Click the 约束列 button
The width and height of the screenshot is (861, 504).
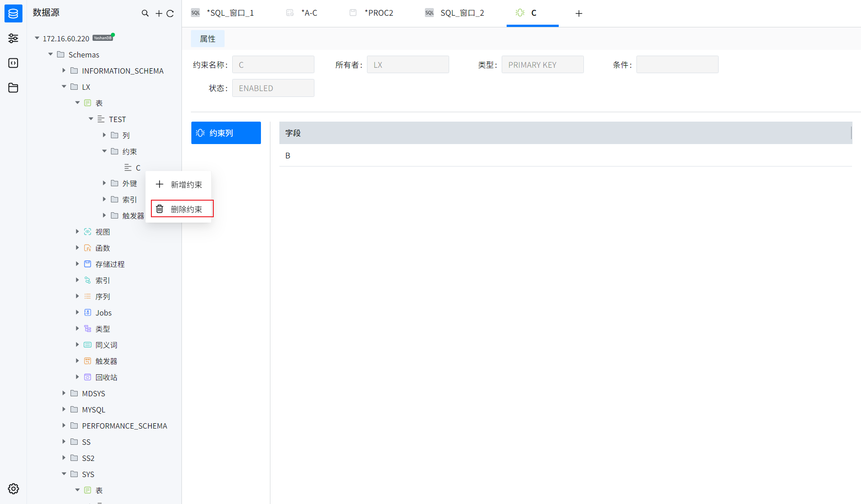(226, 133)
